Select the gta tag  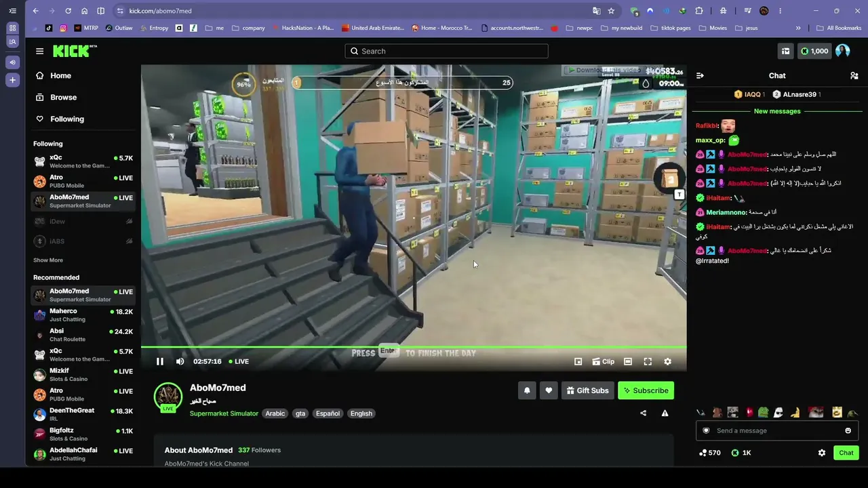[x=300, y=413]
